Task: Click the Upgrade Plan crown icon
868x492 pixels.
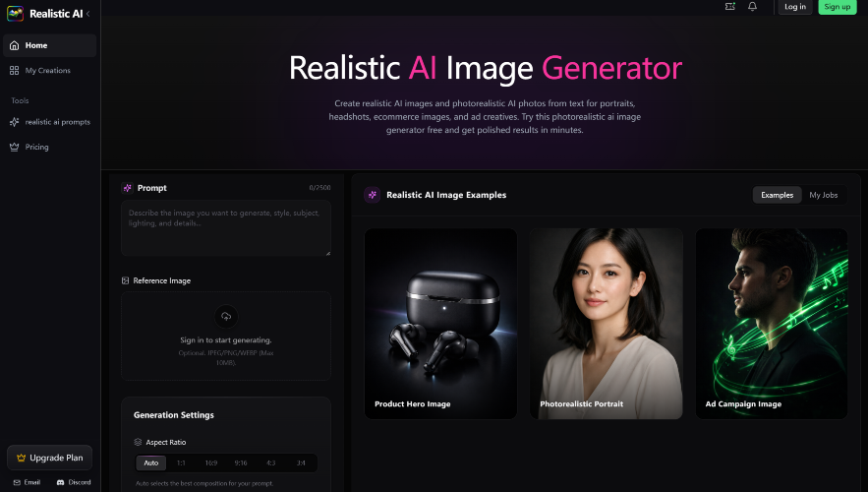Action: click(x=21, y=458)
